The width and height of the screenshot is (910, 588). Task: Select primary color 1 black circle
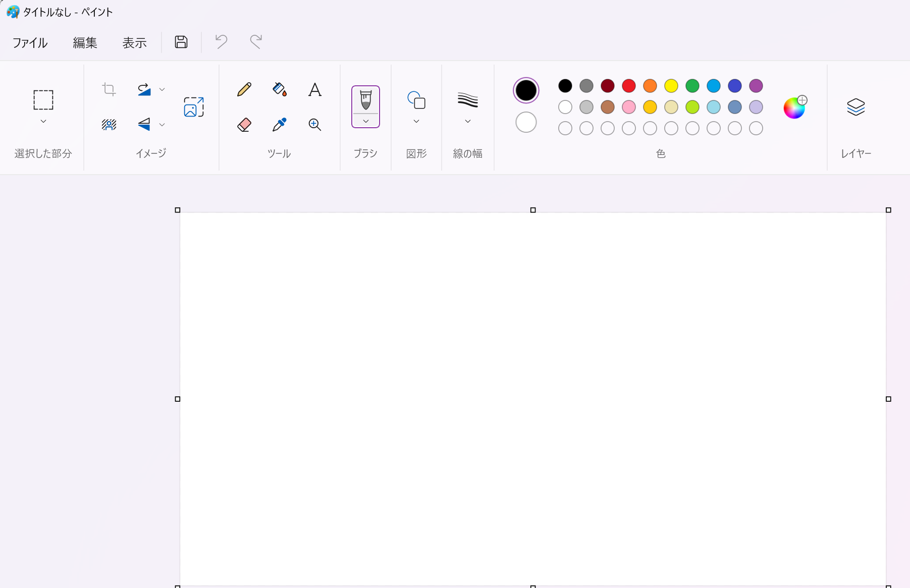point(526,91)
